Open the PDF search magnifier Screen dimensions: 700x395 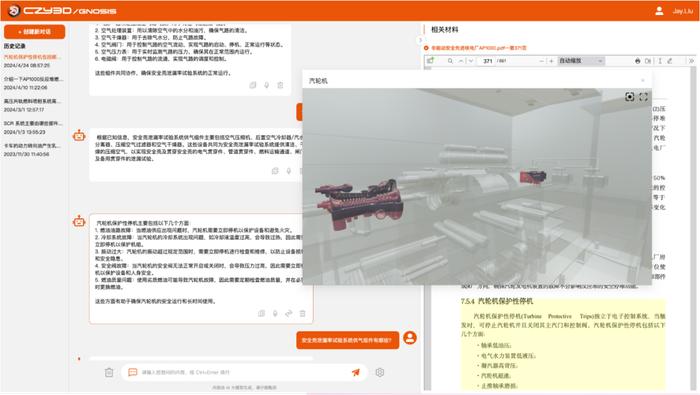pyautogui.click(x=450, y=61)
